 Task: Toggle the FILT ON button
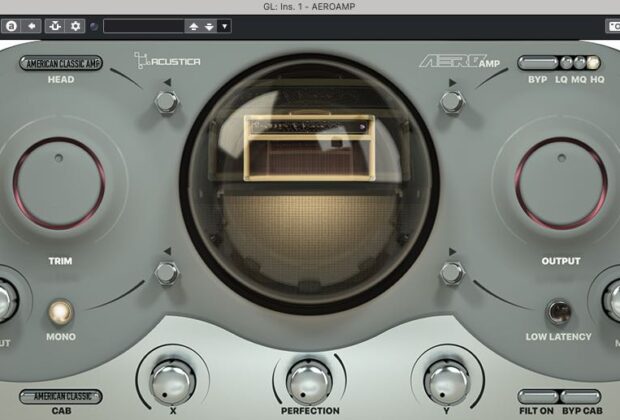(x=538, y=396)
